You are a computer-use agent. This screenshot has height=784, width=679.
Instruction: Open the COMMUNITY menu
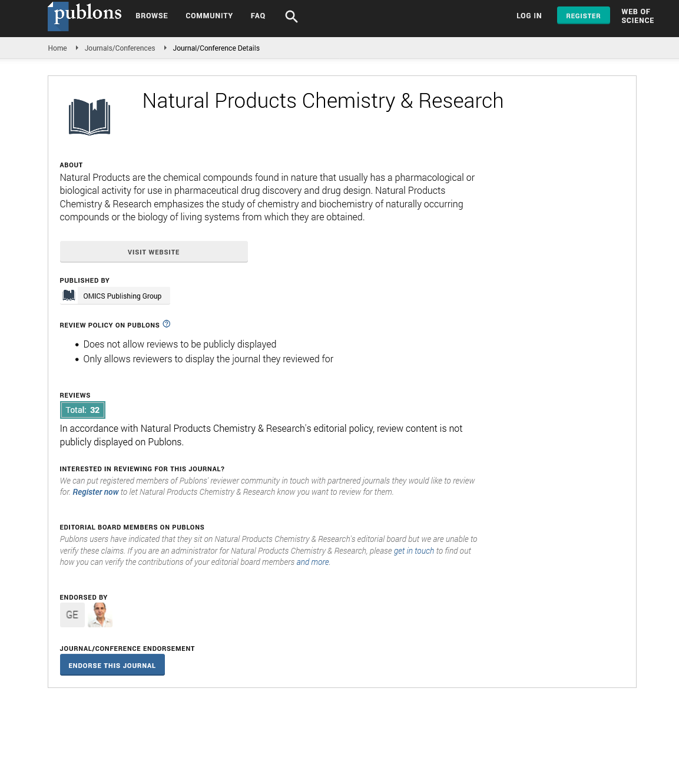pyautogui.click(x=209, y=16)
